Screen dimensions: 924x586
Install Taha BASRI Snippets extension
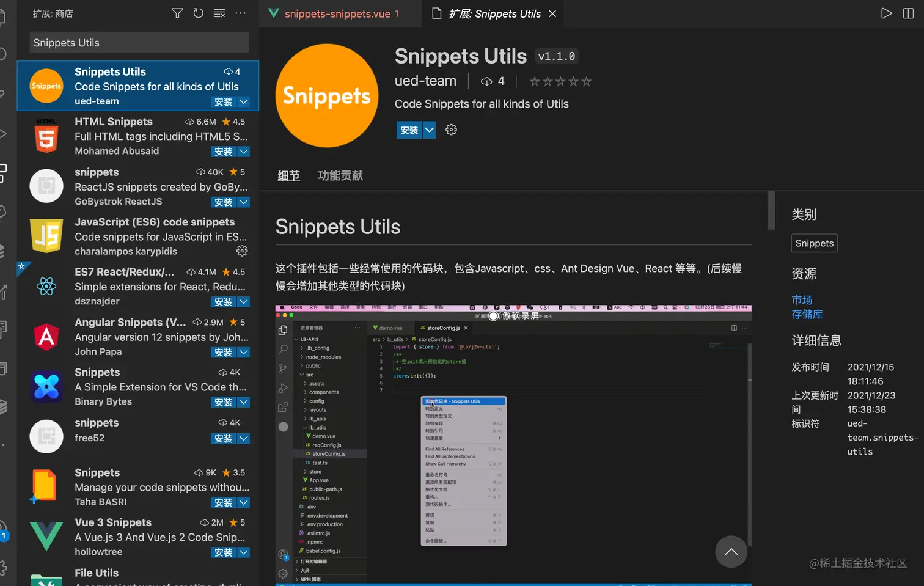click(223, 502)
